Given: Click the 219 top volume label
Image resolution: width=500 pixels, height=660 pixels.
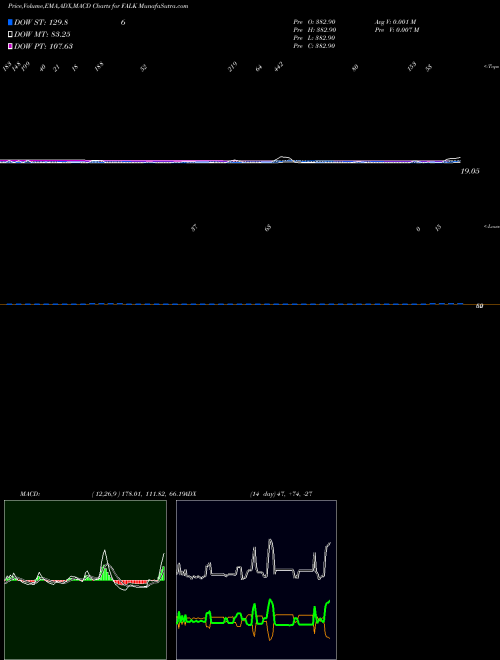Looking at the screenshot, I should pos(233,67).
